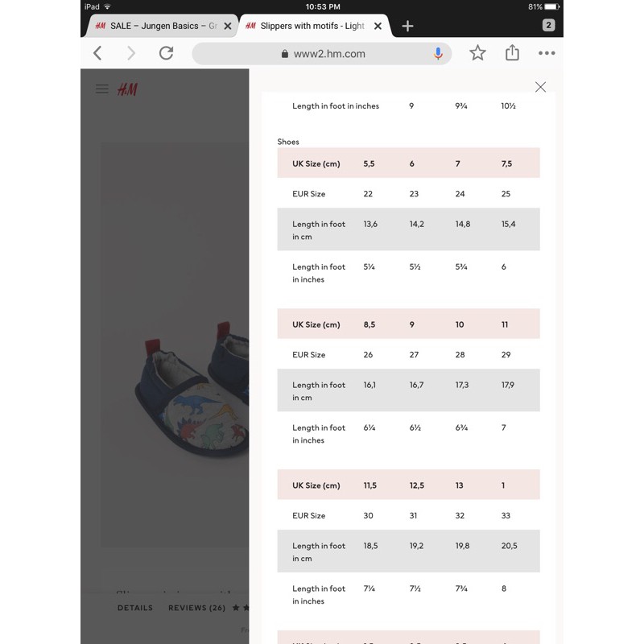Open the share sheet icon
Viewport: 644px width, 644px height.
click(512, 53)
